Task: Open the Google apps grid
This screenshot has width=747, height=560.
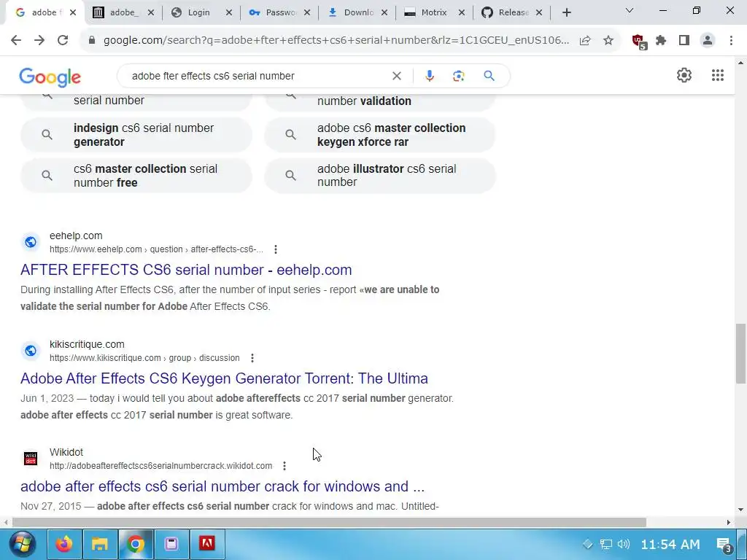Action: pos(718,75)
